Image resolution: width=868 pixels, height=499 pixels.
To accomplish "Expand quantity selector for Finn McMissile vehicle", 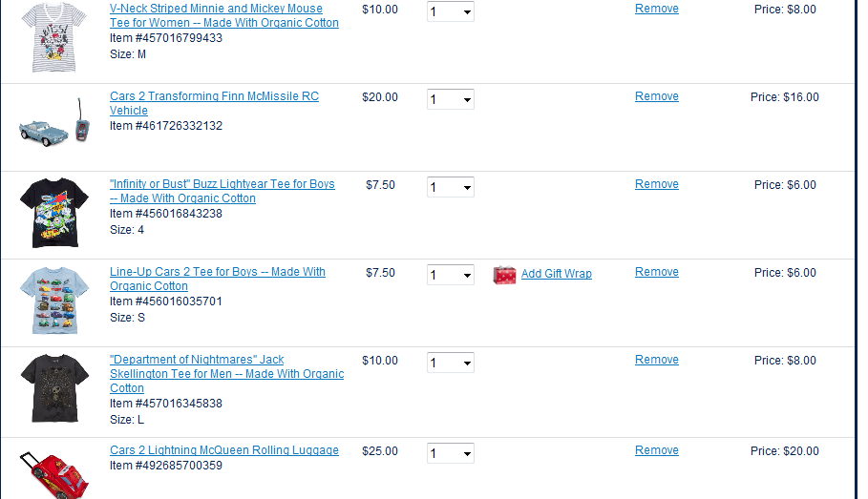I will point(451,99).
